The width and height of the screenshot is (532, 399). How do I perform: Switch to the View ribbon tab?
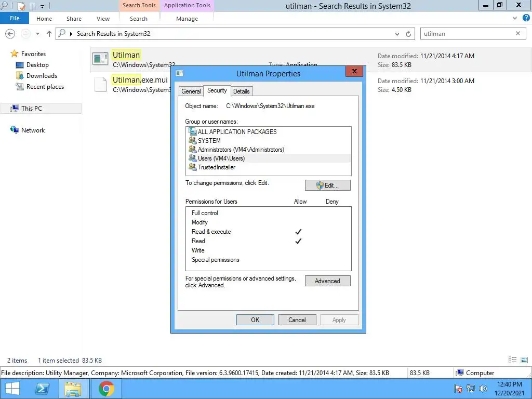(103, 19)
